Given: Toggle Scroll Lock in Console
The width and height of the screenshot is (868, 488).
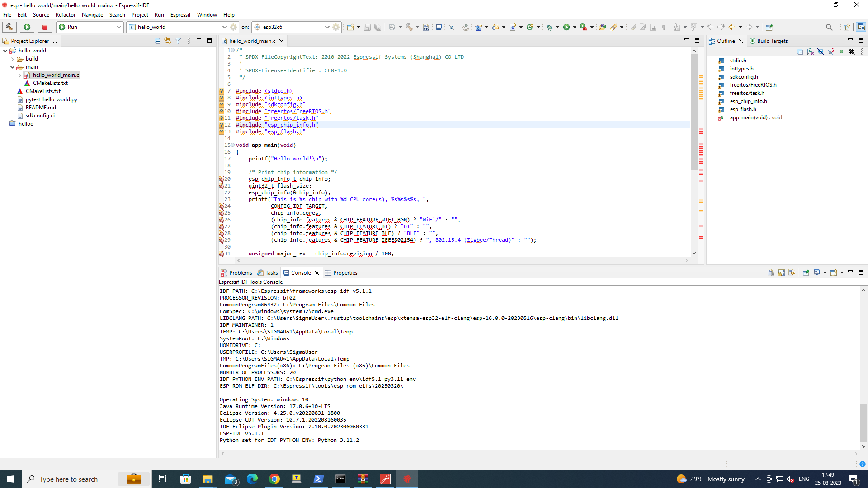Looking at the screenshot, I should (x=781, y=272).
